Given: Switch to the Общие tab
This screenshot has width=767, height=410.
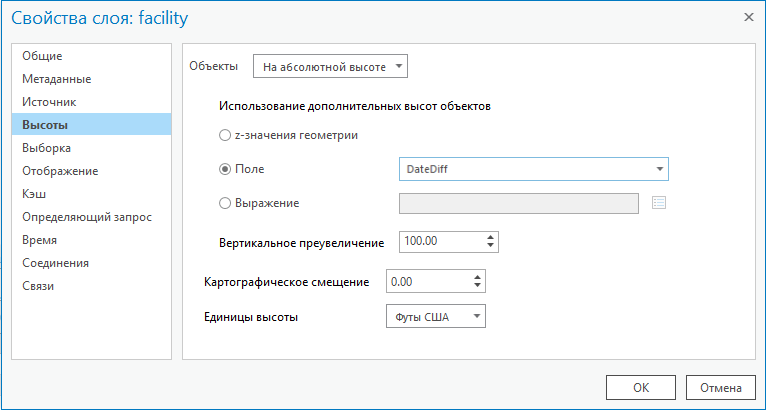Looking at the screenshot, I should tap(42, 56).
